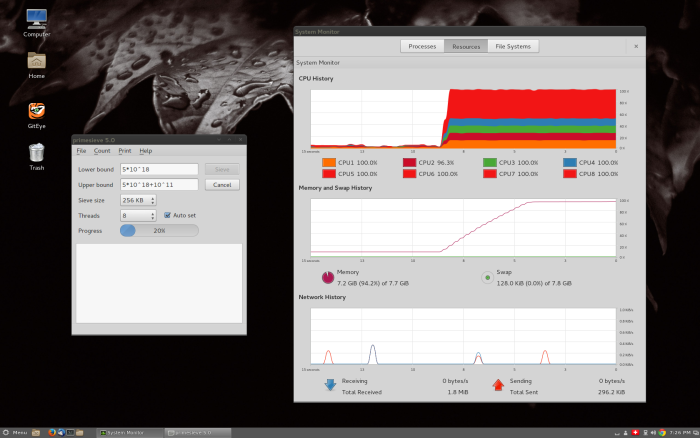Change the CPU5 red color swatch

pos(329,174)
